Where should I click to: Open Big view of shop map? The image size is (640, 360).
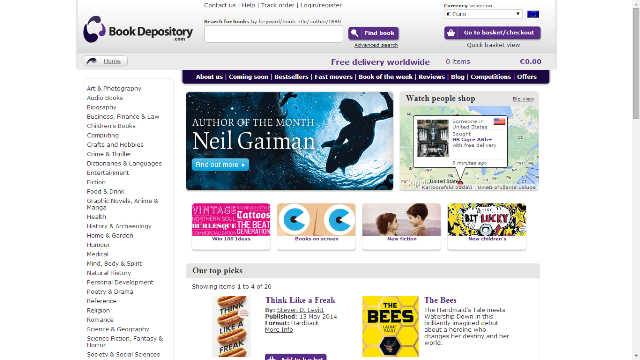pyautogui.click(x=523, y=99)
